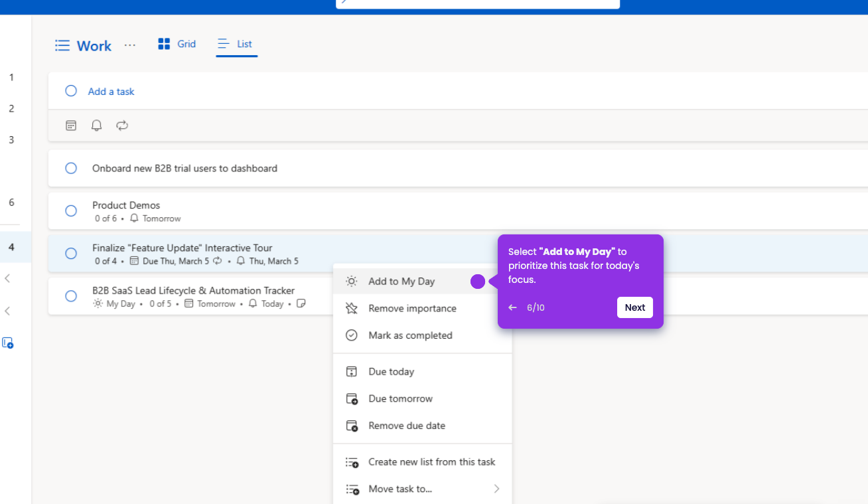Screen dimensions: 868x504
Task: Open the Work list options ellipsis
Action: pos(130,45)
